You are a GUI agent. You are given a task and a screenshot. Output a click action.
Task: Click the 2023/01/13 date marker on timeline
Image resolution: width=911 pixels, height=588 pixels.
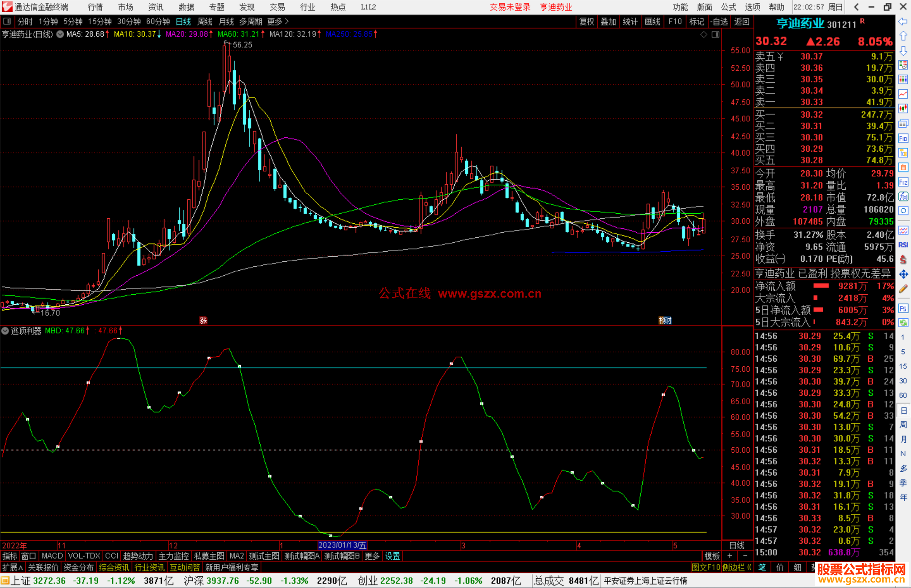point(342,545)
